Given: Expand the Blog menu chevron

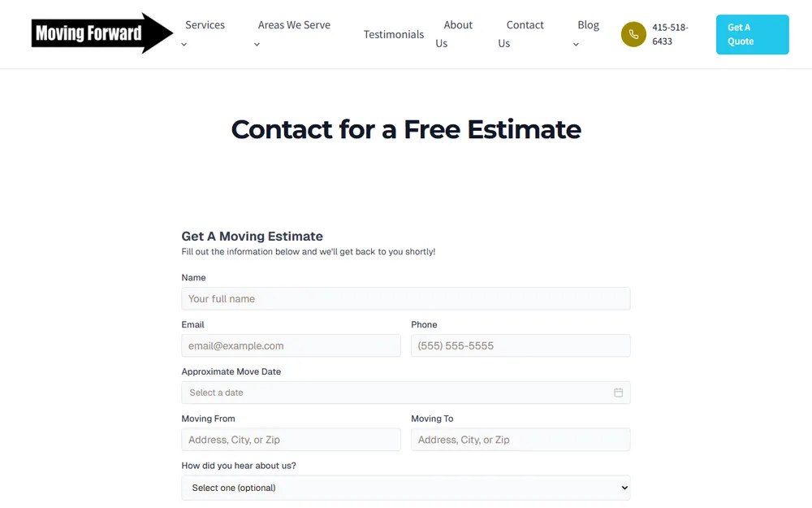Looking at the screenshot, I should [x=576, y=45].
